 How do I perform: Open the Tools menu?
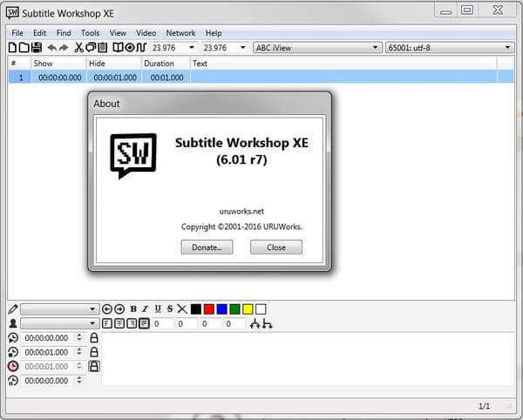pos(91,33)
